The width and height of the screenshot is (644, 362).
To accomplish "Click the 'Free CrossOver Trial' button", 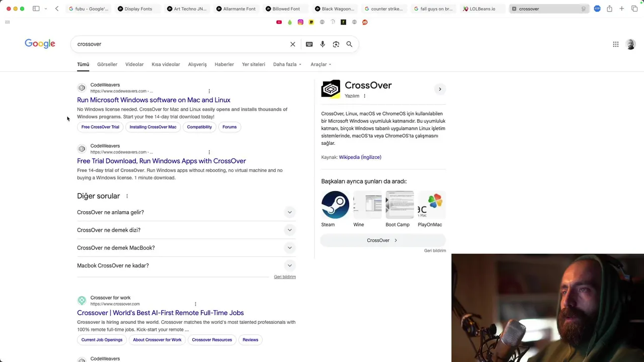I will 100,127.
